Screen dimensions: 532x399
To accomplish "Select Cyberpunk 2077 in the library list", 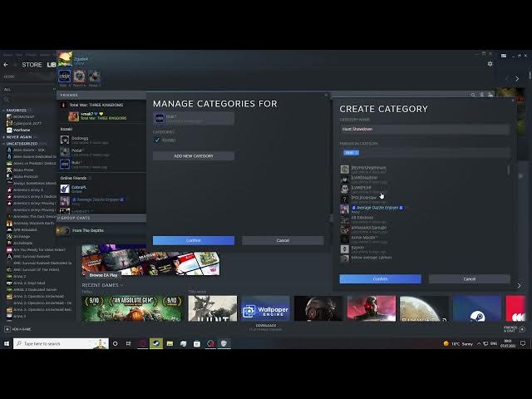I will point(27,124).
